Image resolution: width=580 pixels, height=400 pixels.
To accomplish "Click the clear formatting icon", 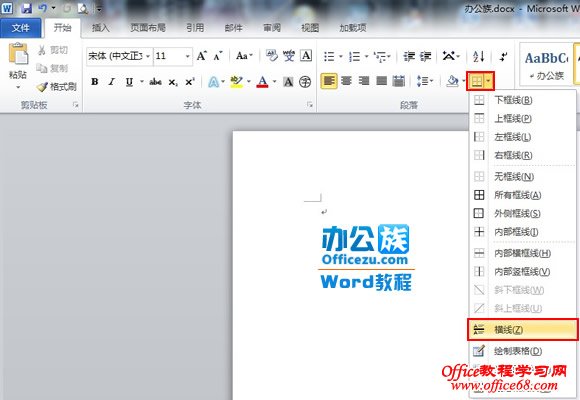I will [272, 56].
